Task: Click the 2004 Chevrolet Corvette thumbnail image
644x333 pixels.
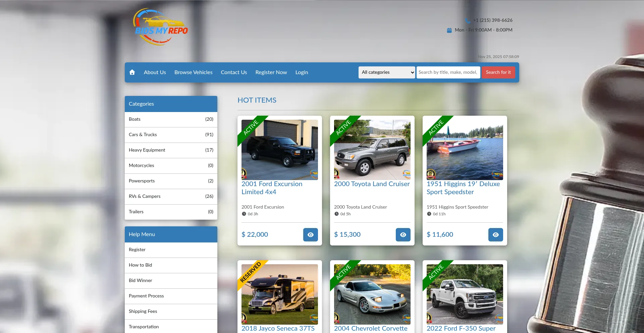Action: 372,294
